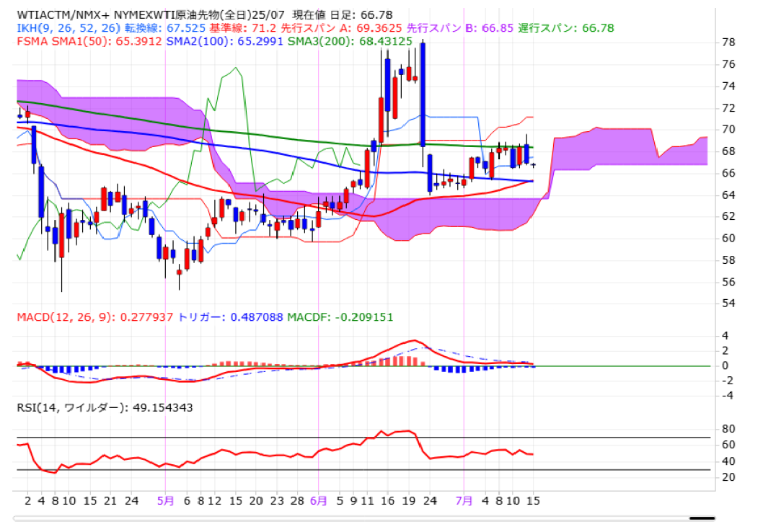Click the WTIACTM/NMX+ NYMEXWTI原油先物 chart title
Viewport: 776px width, 532px height.
point(151,15)
